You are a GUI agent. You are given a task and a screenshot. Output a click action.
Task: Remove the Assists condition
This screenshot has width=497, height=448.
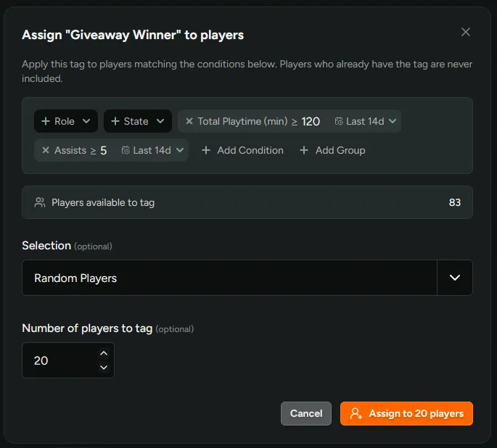pyautogui.click(x=46, y=150)
